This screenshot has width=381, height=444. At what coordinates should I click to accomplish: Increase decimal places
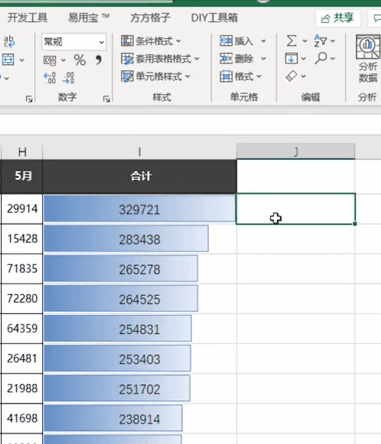click(x=50, y=78)
